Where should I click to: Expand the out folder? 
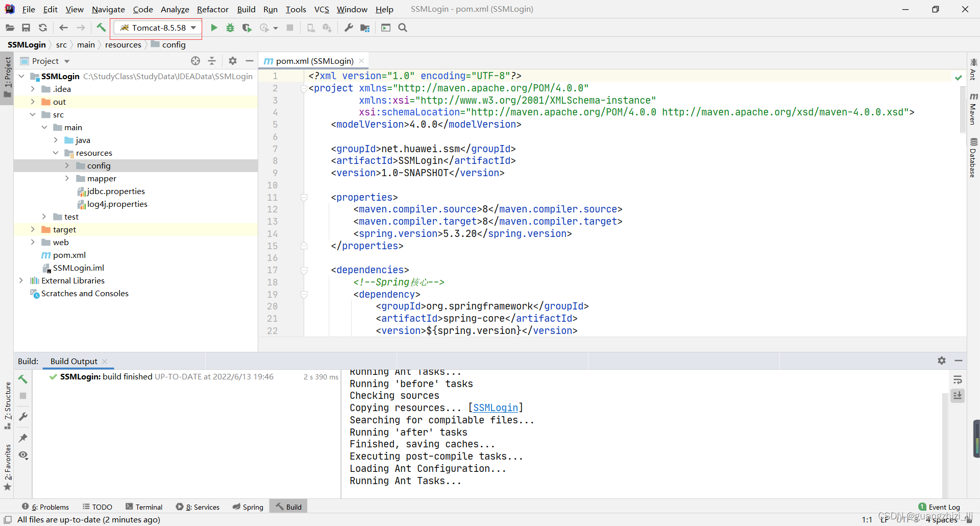[x=33, y=102]
